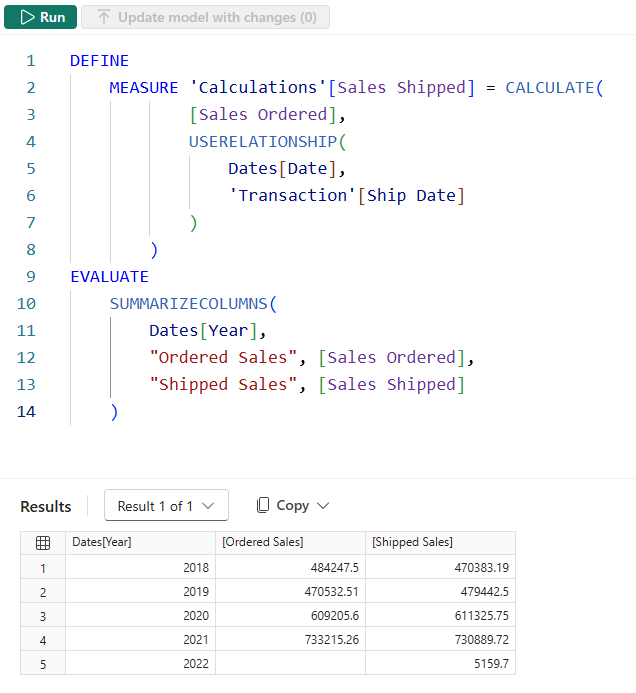
Task: Click USERELATIONSHIP on line 4
Action: click(x=263, y=141)
